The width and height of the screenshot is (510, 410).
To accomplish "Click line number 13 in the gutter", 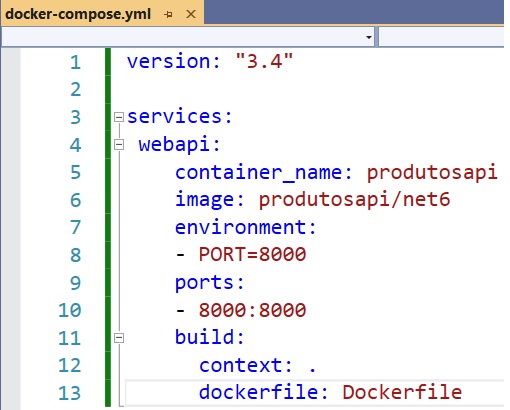I will click(x=69, y=393).
